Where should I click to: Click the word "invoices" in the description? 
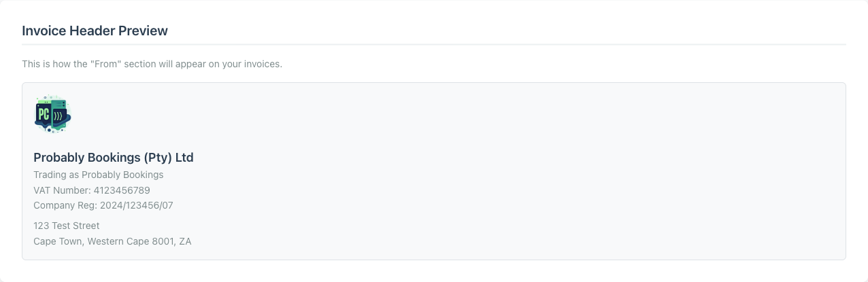click(262, 64)
